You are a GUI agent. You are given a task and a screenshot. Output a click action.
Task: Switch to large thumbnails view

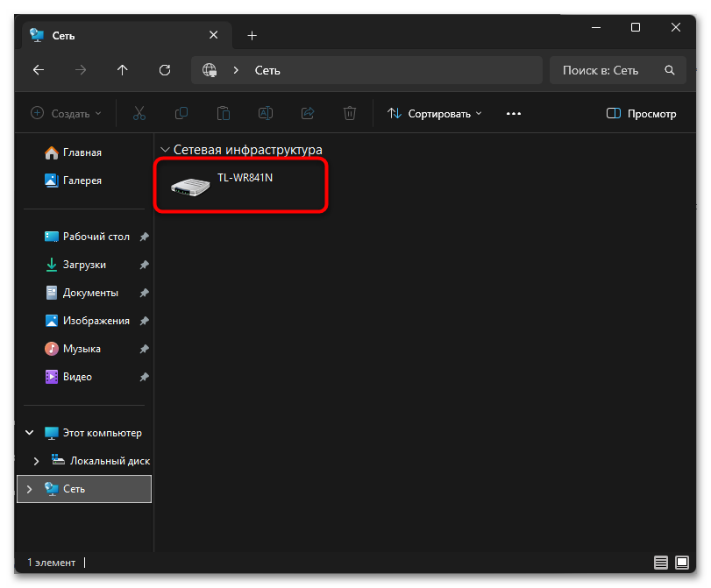(682, 562)
